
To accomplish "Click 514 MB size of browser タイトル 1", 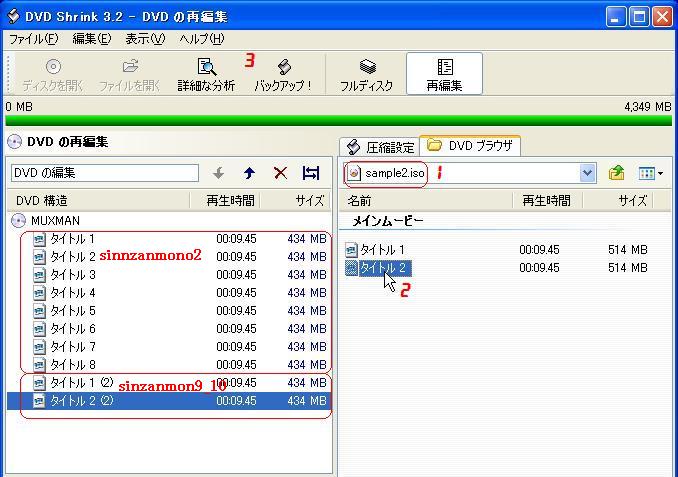I will pyautogui.click(x=628, y=250).
